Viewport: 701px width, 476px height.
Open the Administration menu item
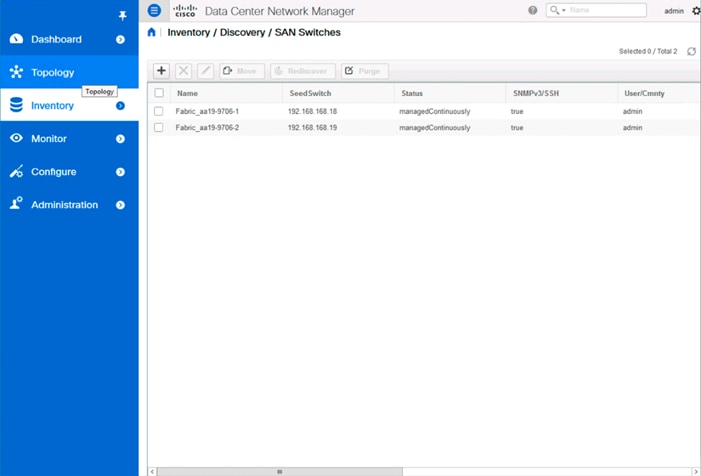point(69,204)
